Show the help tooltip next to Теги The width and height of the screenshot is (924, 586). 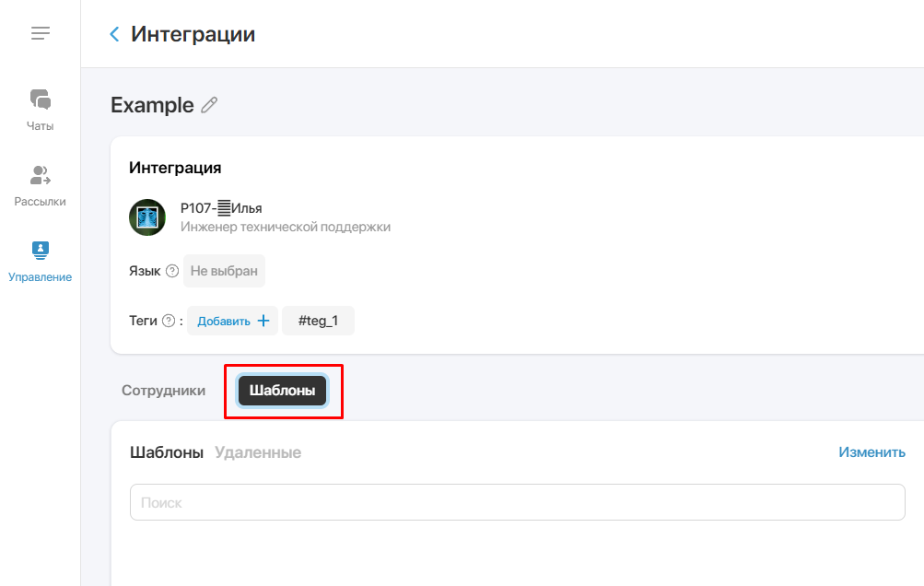(x=169, y=321)
